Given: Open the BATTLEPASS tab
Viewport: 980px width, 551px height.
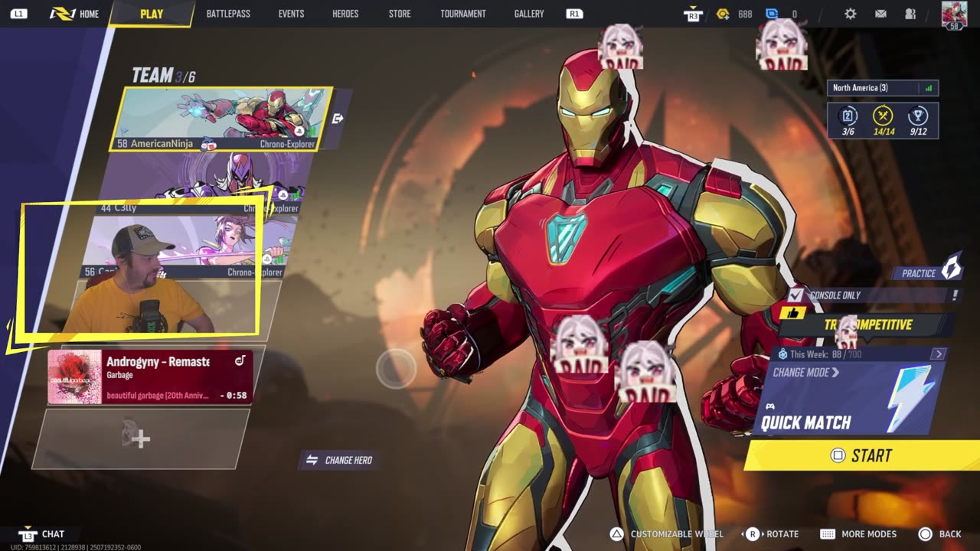Looking at the screenshot, I should pos(228,14).
